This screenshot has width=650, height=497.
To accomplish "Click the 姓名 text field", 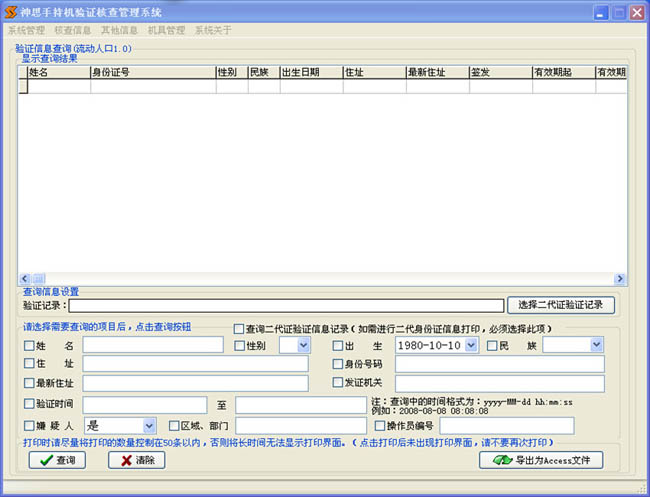I will click(x=153, y=345).
